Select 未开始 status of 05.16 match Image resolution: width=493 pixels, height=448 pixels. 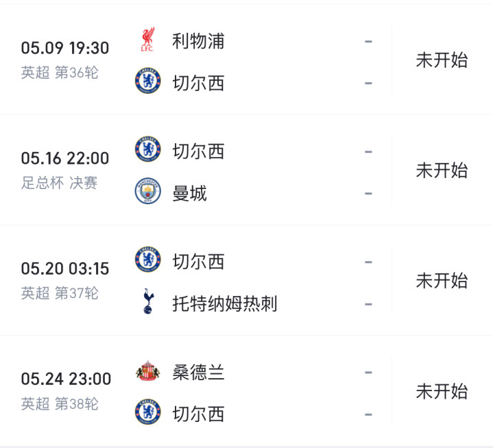pos(442,171)
